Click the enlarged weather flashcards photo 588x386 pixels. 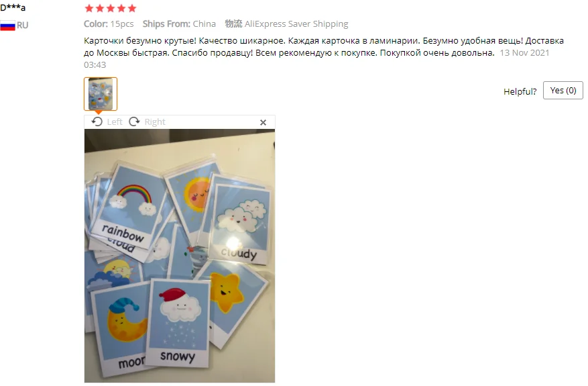click(180, 256)
